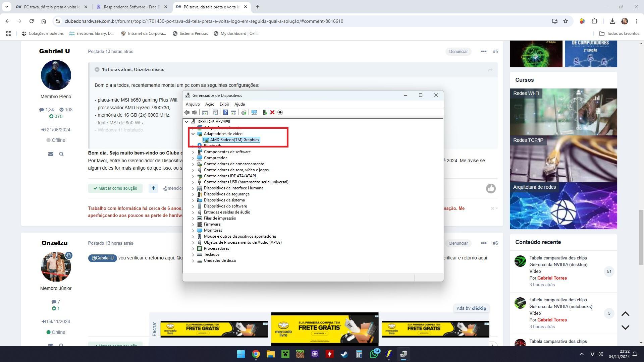Viewport: 644px width, 362px height.
Task: Click the Forward arrow in Device Manager toolbar
Action: [194, 112]
